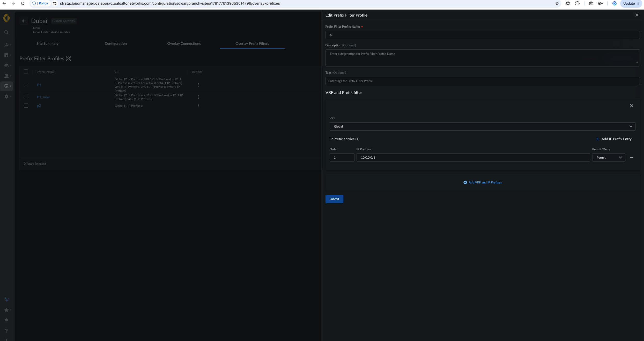This screenshot has width=644, height=341.
Task: Open the shield-wrench configuration sidebar icon
Action: pos(6,86)
